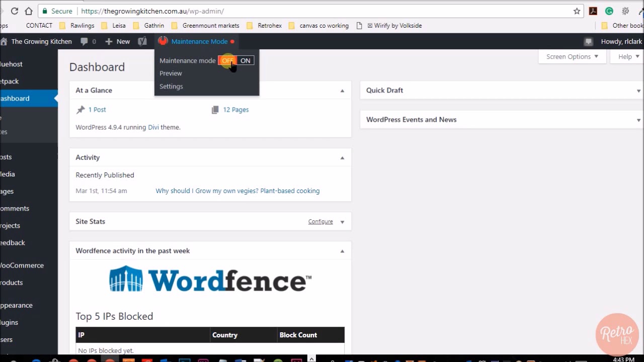Open the CONTACT bookmark
This screenshot has height=362, width=644.
coord(39,26)
